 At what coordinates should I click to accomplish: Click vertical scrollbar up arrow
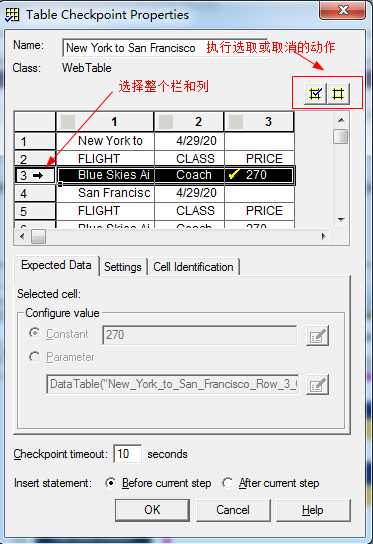(x=341, y=120)
